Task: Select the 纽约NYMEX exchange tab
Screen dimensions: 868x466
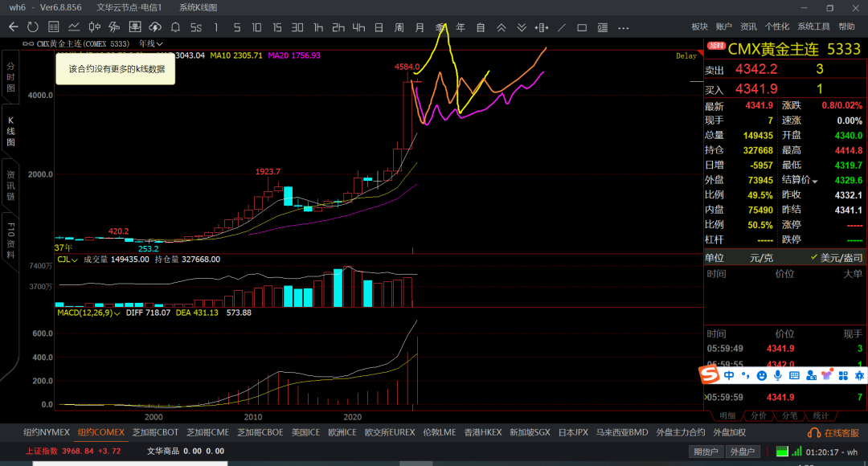Action: click(47, 432)
